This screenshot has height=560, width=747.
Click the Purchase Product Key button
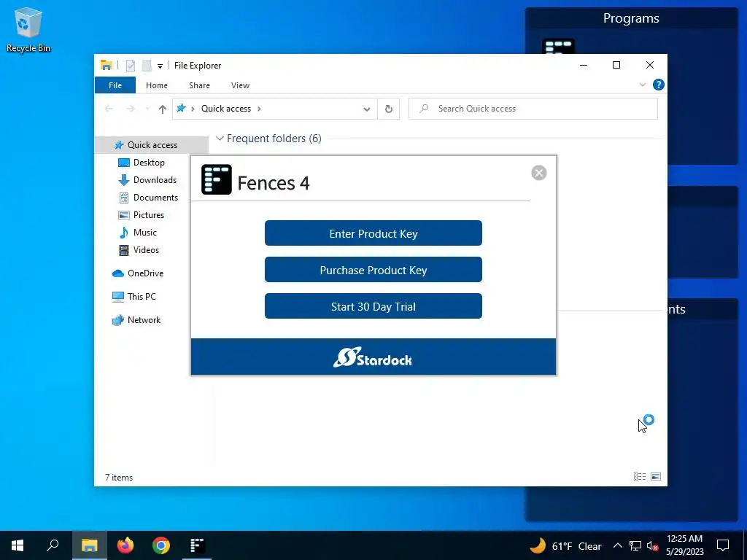[x=373, y=270]
